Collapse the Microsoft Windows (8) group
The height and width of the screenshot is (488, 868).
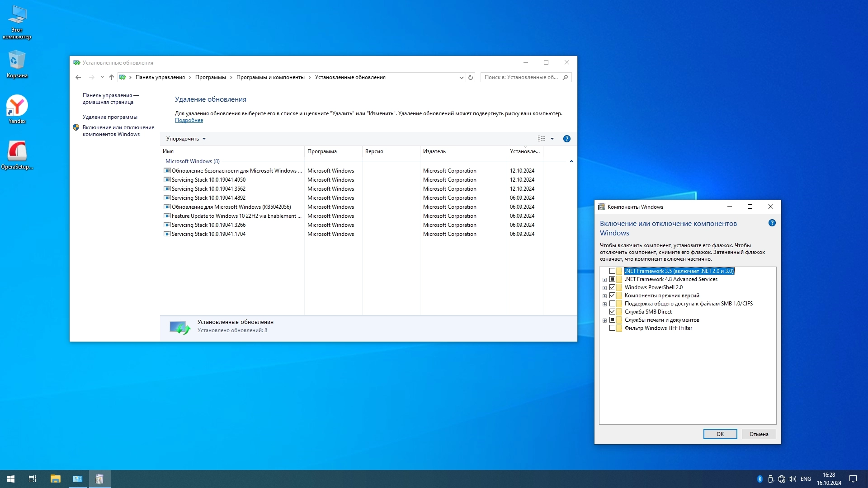571,161
